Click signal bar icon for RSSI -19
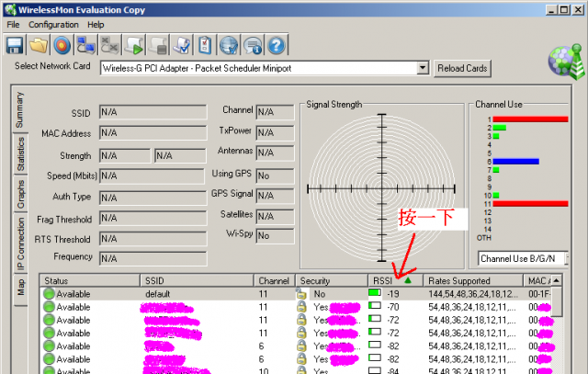Image resolution: width=588 pixels, height=374 pixels. (x=375, y=292)
